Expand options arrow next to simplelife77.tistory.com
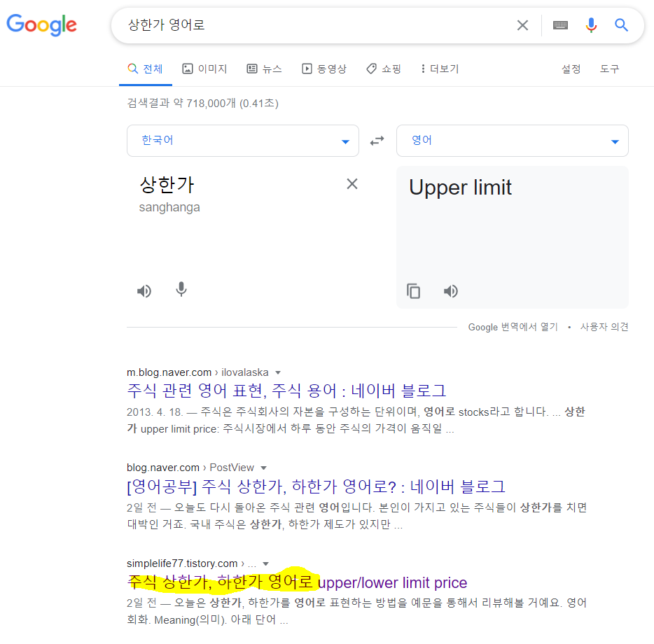Screen dimensions: 654x644 click(x=265, y=564)
